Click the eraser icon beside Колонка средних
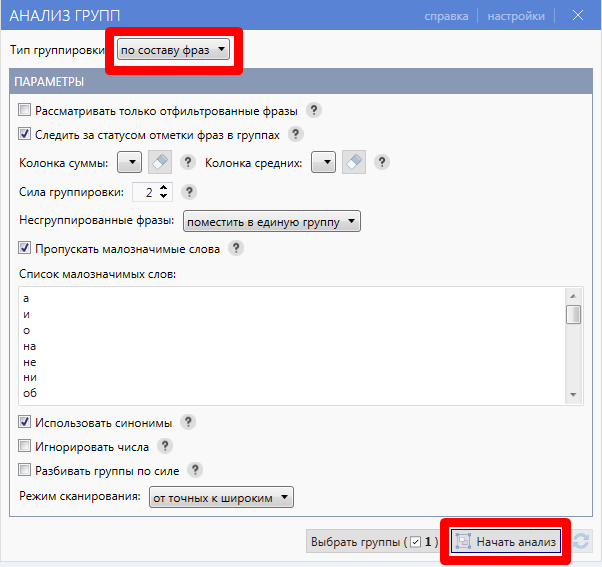 pyautogui.click(x=354, y=163)
